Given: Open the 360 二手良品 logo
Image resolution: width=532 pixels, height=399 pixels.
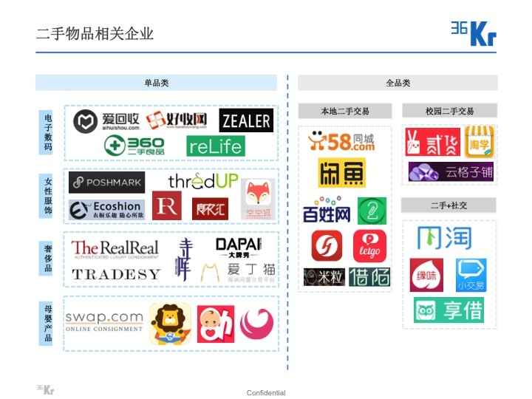Looking at the screenshot, I should coord(134,146).
